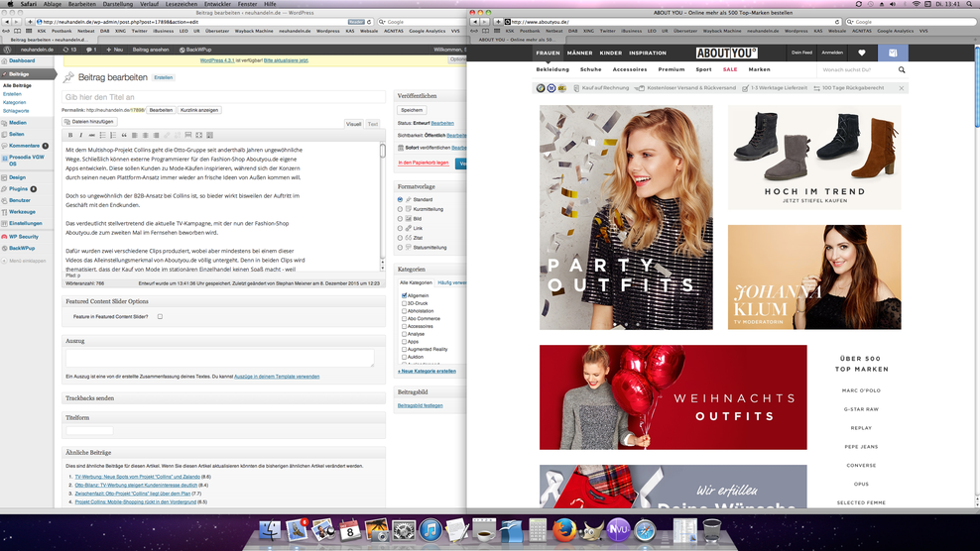Screen dimensions: 980x551
Task: Open GIMP from the Dock
Action: coord(591,531)
